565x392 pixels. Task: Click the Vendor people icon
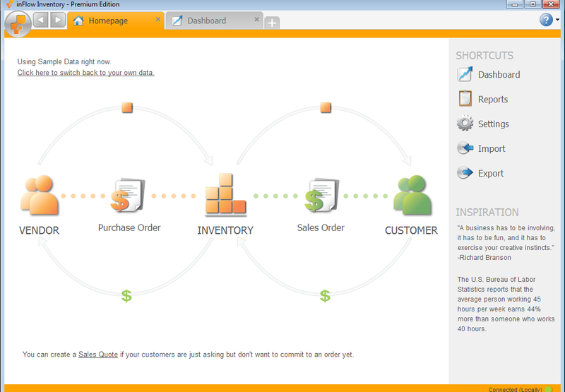pyautogui.click(x=39, y=195)
